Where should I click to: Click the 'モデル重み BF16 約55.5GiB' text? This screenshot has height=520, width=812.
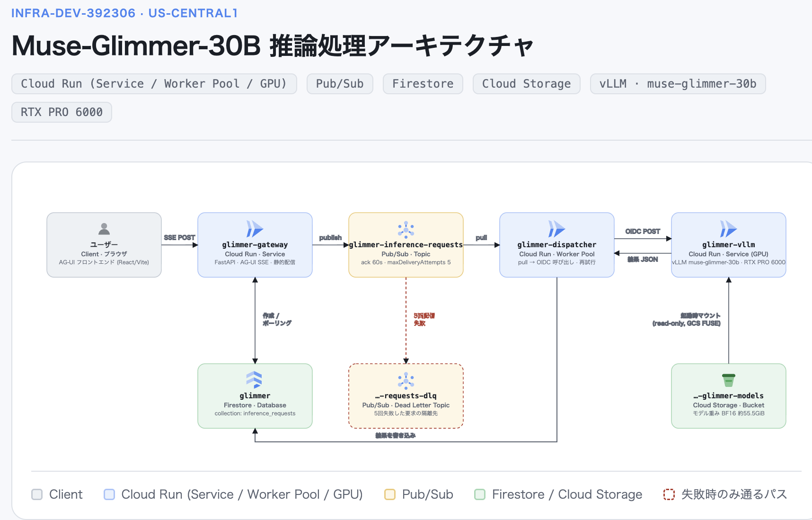coord(729,413)
